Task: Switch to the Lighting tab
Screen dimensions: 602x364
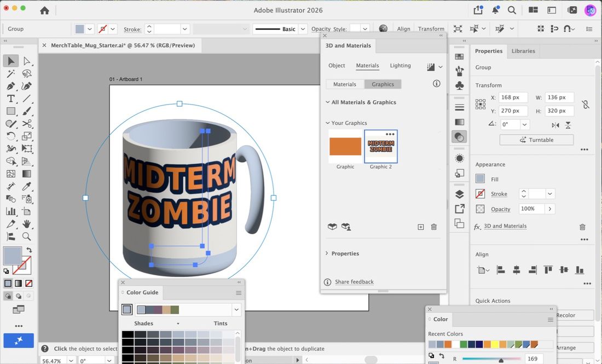Action: [400, 65]
